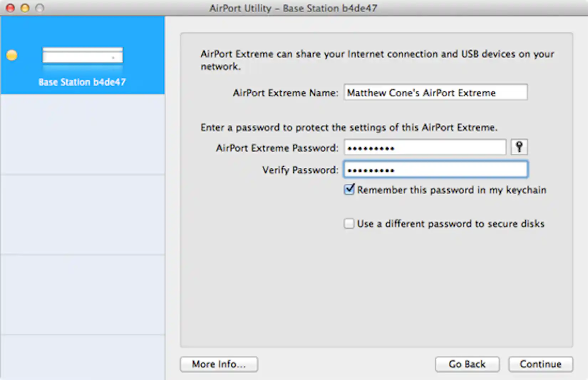Select the AirPort Extreme Password field
This screenshot has width=588, height=380.
[425, 147]
